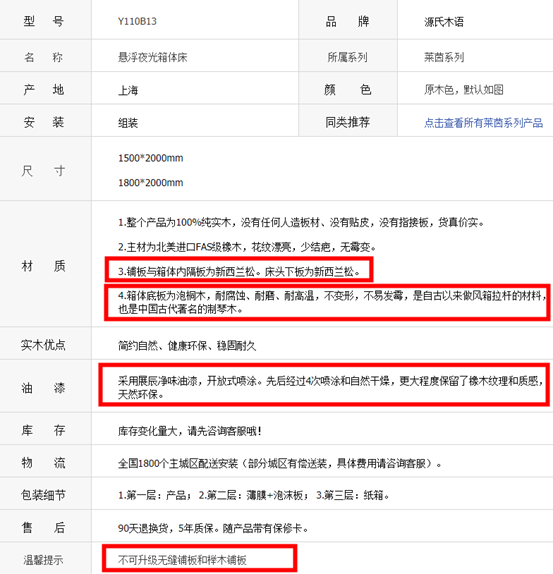
Task: Click logistics text 全国1800个主城区配送安装
Action: tap(280, 464)
